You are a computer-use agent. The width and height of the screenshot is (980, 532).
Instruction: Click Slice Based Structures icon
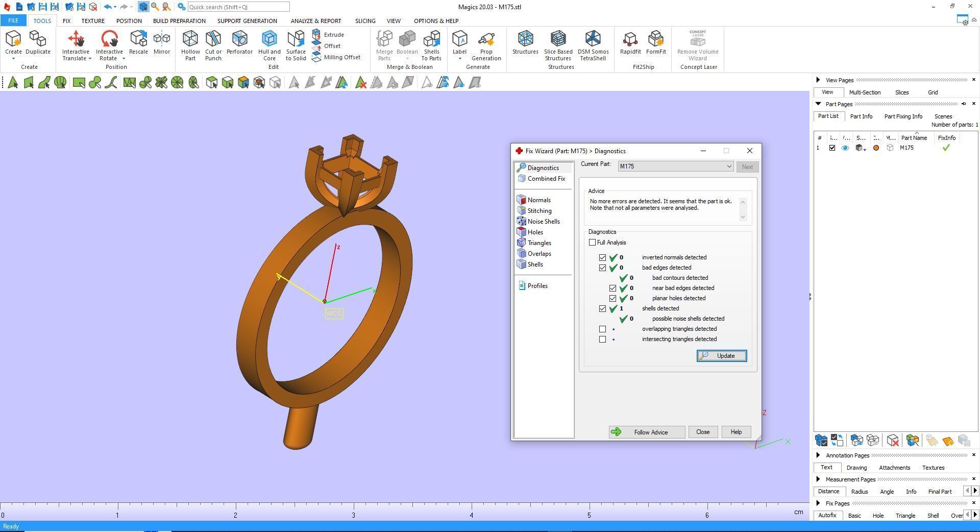[x=558, y=45]
